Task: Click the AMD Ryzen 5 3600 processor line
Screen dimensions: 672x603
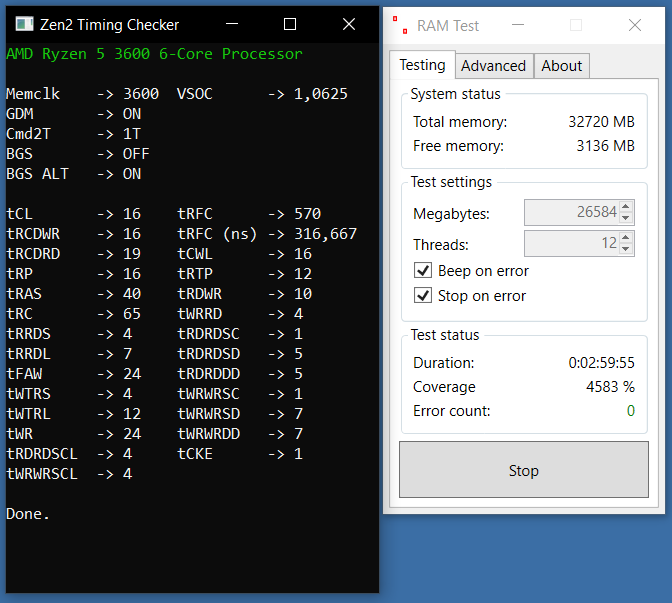Action: [154, 54]
